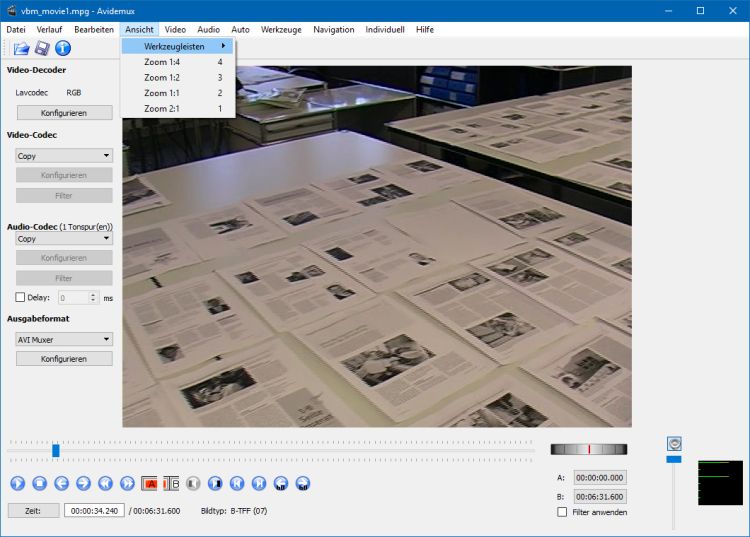Set selection marker A
This screenshot has height=537, width=750.
point(149,483)
